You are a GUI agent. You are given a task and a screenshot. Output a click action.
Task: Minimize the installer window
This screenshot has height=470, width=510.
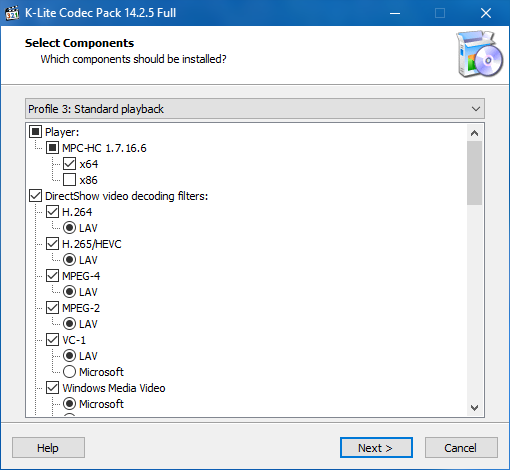(x=395, y=13)
